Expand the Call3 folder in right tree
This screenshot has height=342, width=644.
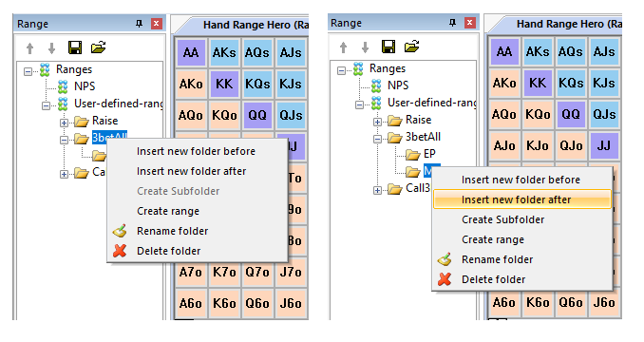tap(377, 190)
